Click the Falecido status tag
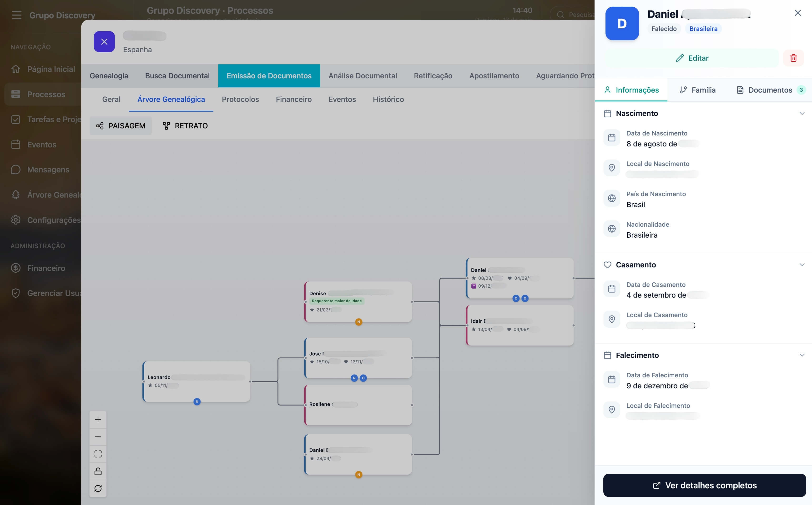Screen dimensions: 812x505 (x=664, y=29)
